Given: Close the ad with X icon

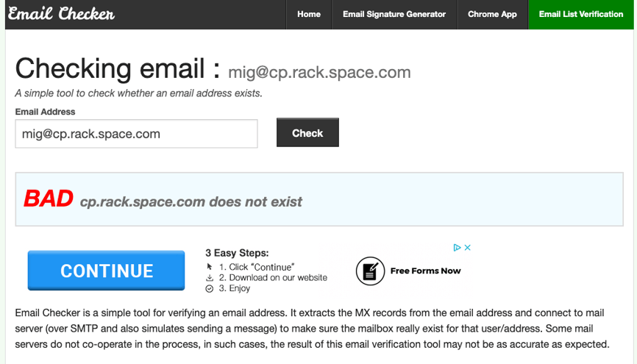Looking at the screenshot, I should tap(468, 247).
